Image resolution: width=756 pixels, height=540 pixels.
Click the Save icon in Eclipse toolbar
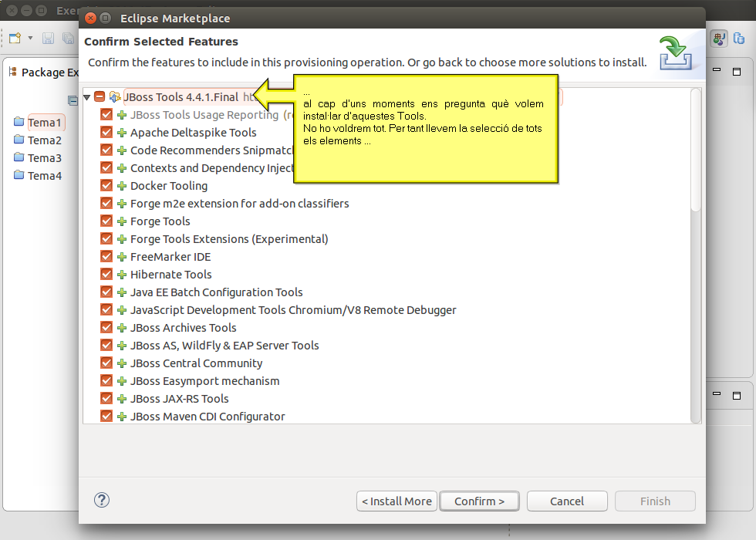(48, 38)
